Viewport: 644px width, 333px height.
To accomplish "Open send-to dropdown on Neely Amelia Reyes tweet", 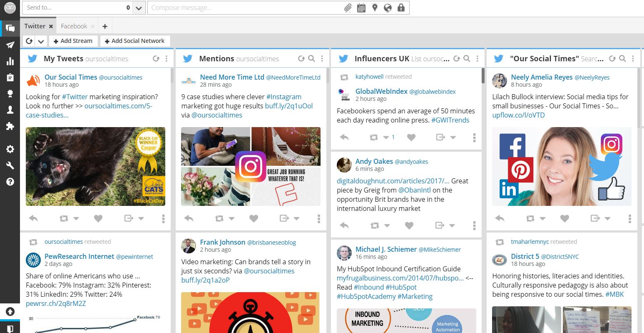I will [x=607, y=219].
